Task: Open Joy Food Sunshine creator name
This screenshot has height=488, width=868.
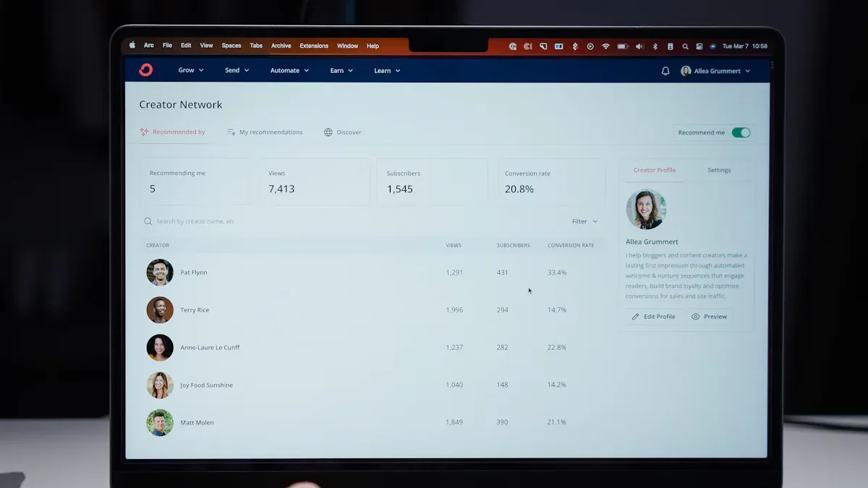Action: point(207,385)
